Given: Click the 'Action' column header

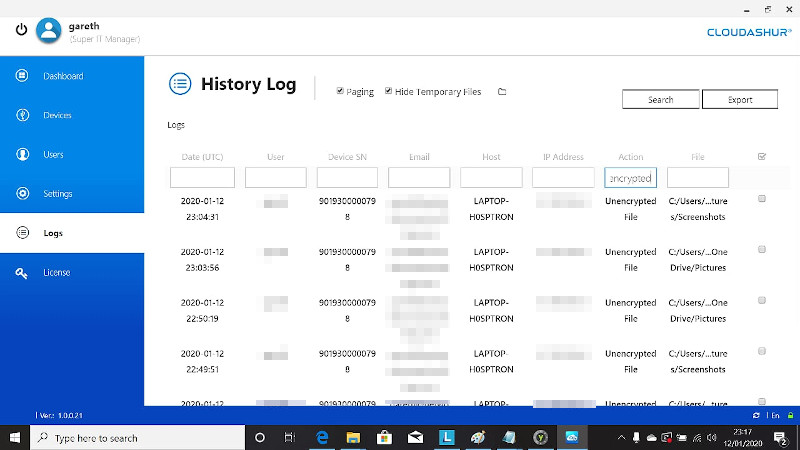Looking at the screenshot, I should (x=631, y=157).
